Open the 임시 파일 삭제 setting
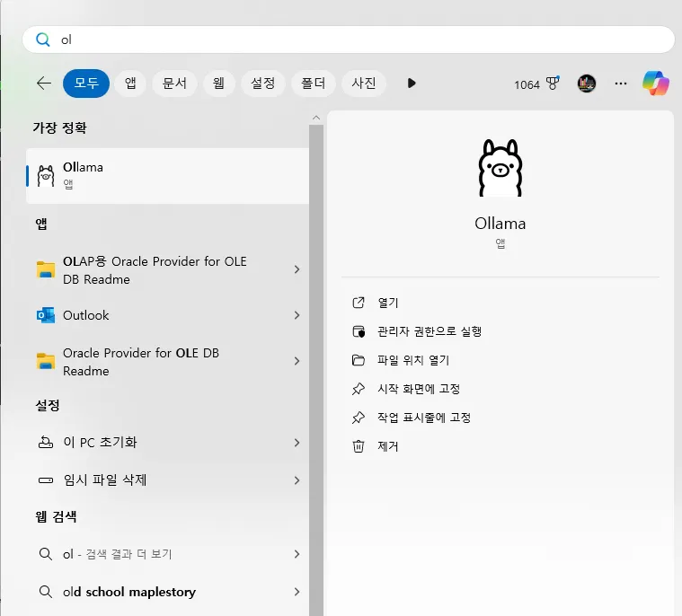Viewport: 682px width, 616px height. click(105, 480)
